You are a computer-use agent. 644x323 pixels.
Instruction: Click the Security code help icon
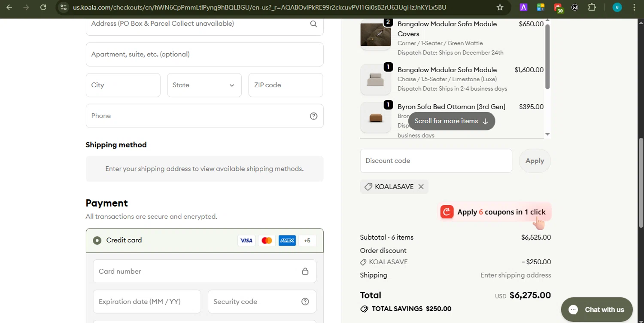tap(305, 302)
